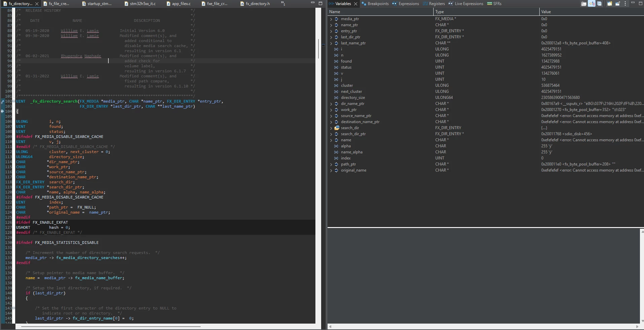Switch to stm32h5xx_it.c editor tab
This screenshot has height=330, width=644.
[140, 4]
